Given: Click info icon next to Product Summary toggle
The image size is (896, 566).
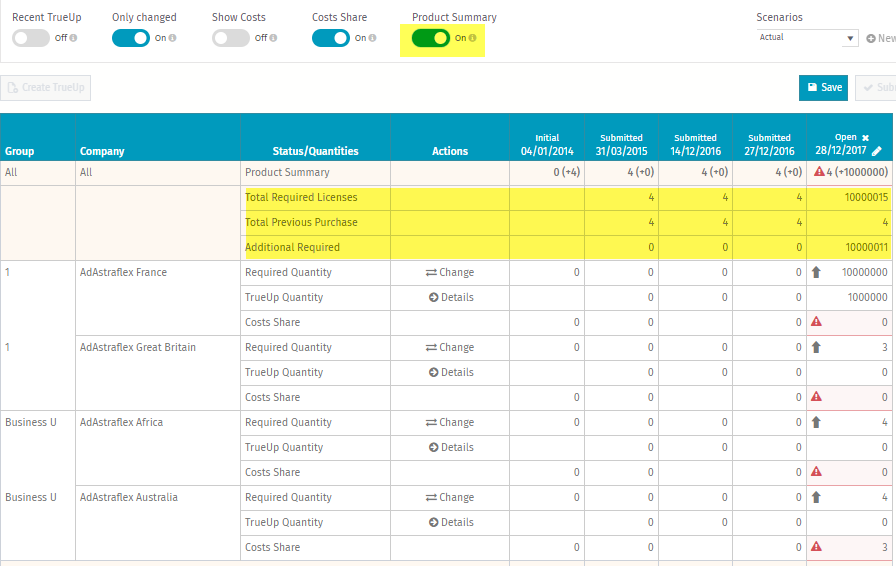Looking at the screenshot, I should tap(473, 38).
